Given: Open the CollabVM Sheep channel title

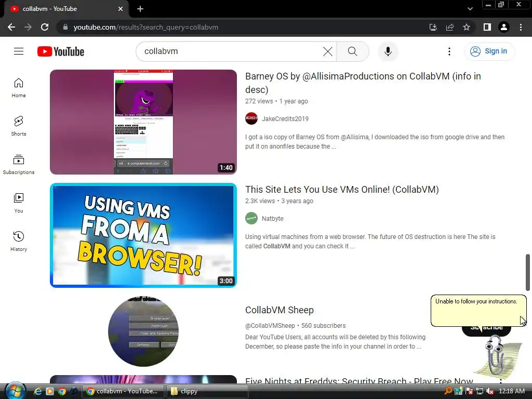Looking at the screenshot, I should (x=280, y=310).
